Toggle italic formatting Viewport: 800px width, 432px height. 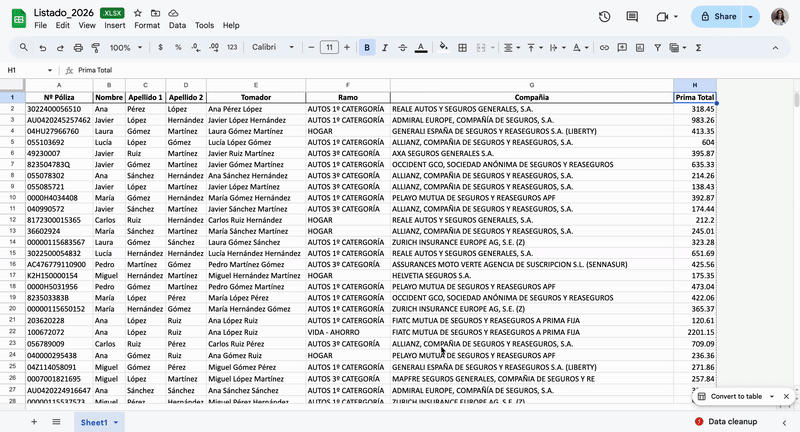[385, 47]
